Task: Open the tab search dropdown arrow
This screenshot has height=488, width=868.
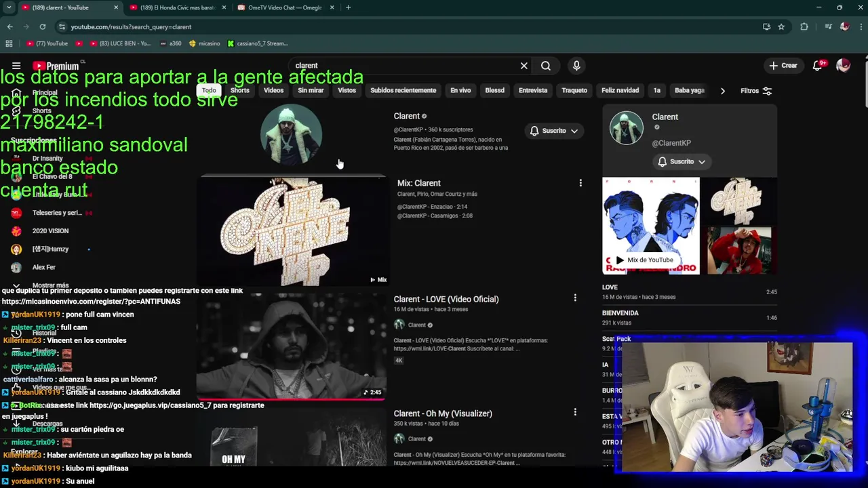Action: 9,7
